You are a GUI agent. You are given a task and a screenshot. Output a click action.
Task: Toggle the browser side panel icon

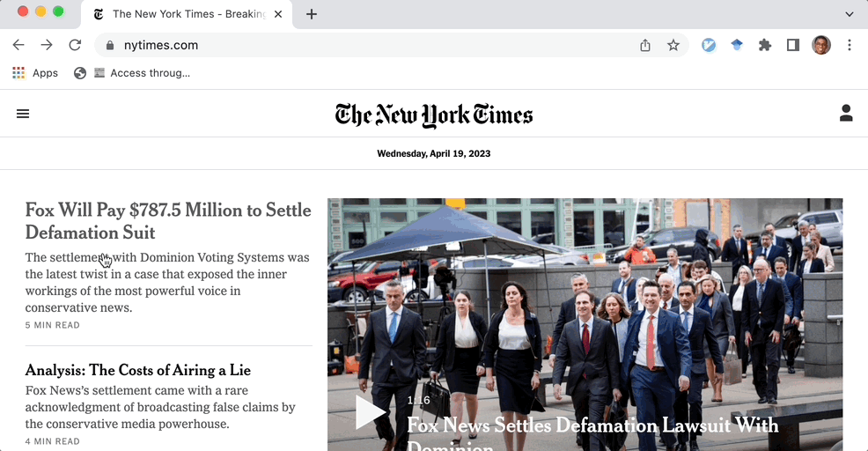[x=792, y=46]
